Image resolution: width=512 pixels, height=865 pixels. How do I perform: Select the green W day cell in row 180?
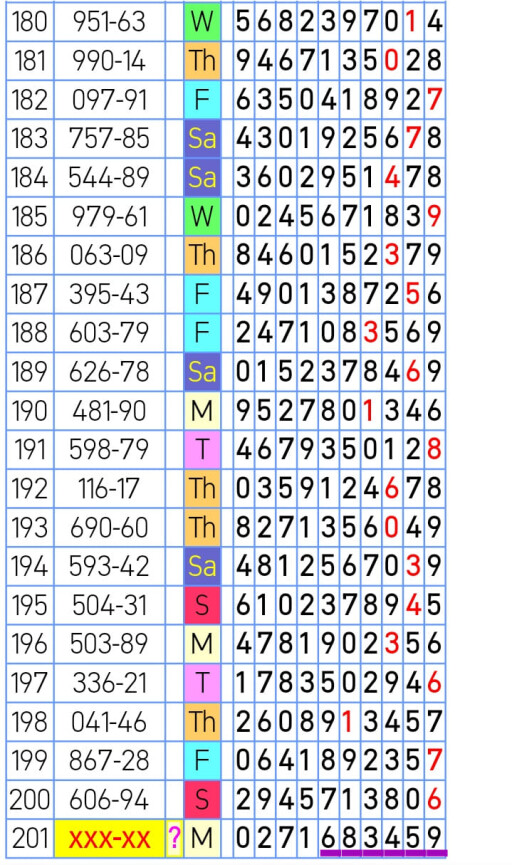(202, 22)
